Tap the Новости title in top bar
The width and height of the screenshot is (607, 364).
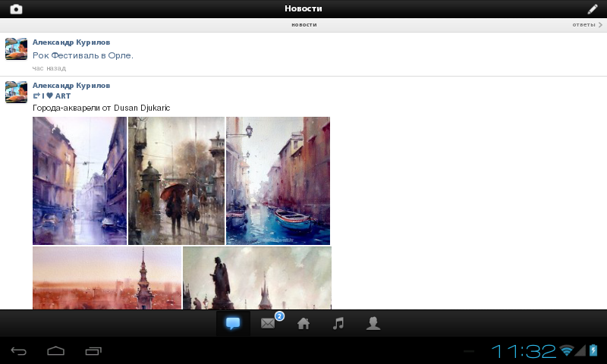303,8
